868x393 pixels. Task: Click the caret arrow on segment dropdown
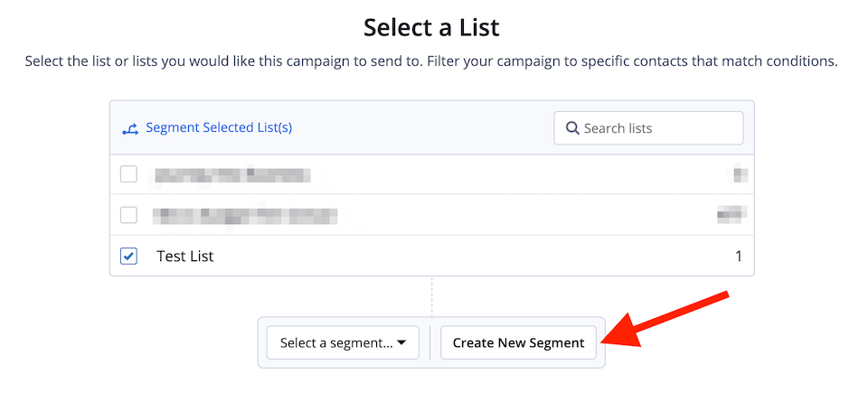(401, 342)
